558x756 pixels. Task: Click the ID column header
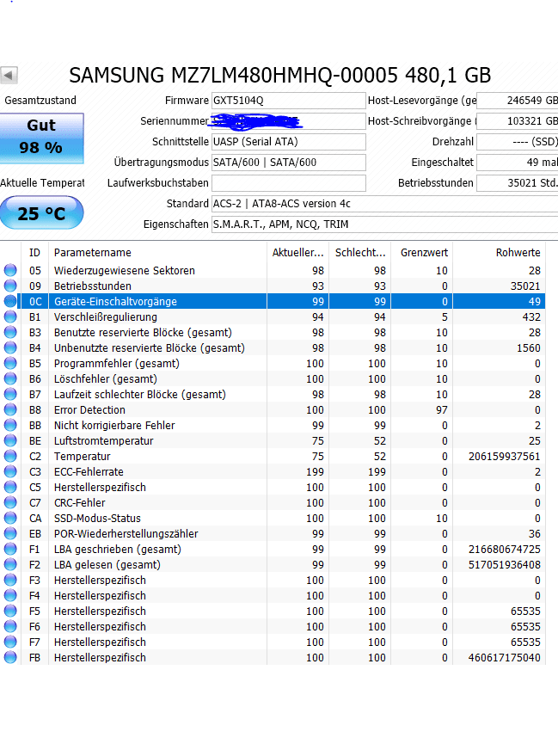click(34, 253)
